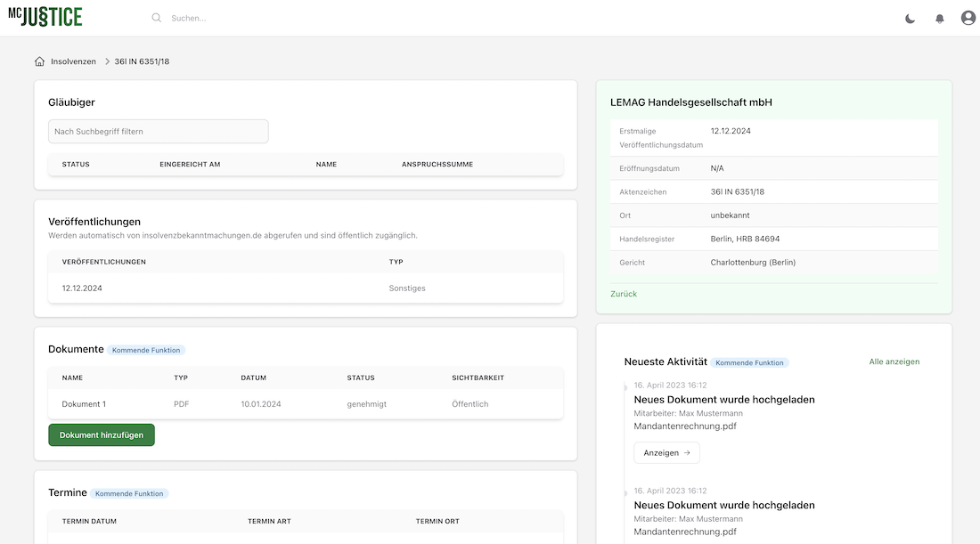Viewport: 980px width, 544px height.
Task: Sort by Anspruchssumme column header
Action: (437, 165)
